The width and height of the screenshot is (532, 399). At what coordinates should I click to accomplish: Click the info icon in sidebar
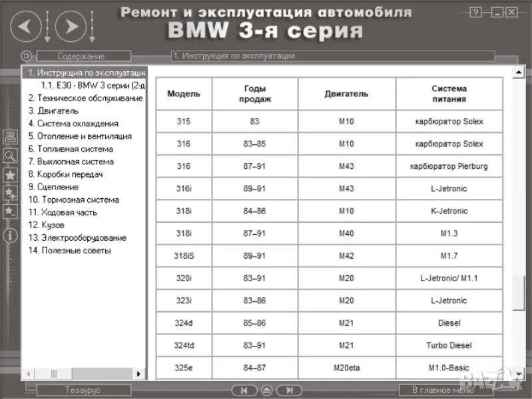pos(10,235)
